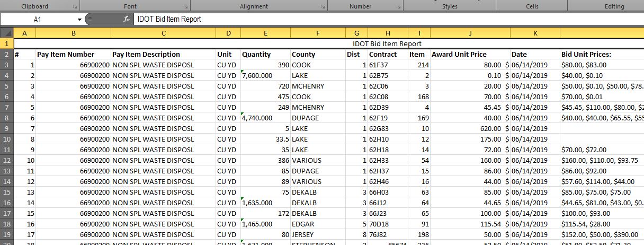Image resolution: width=644 pixels, height=245 pixels.
Task: Select column I header
Action: [x=419, y=33]
